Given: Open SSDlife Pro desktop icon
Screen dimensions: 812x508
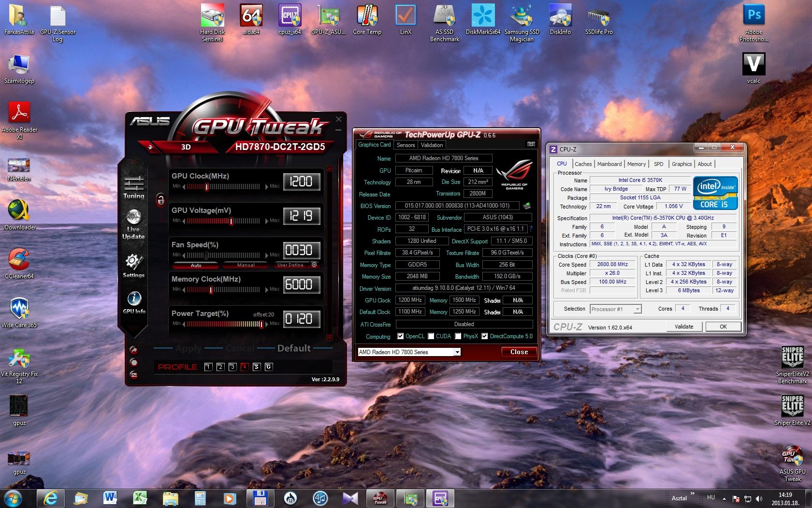Looking at the screenshot, I should coord(599,19).
